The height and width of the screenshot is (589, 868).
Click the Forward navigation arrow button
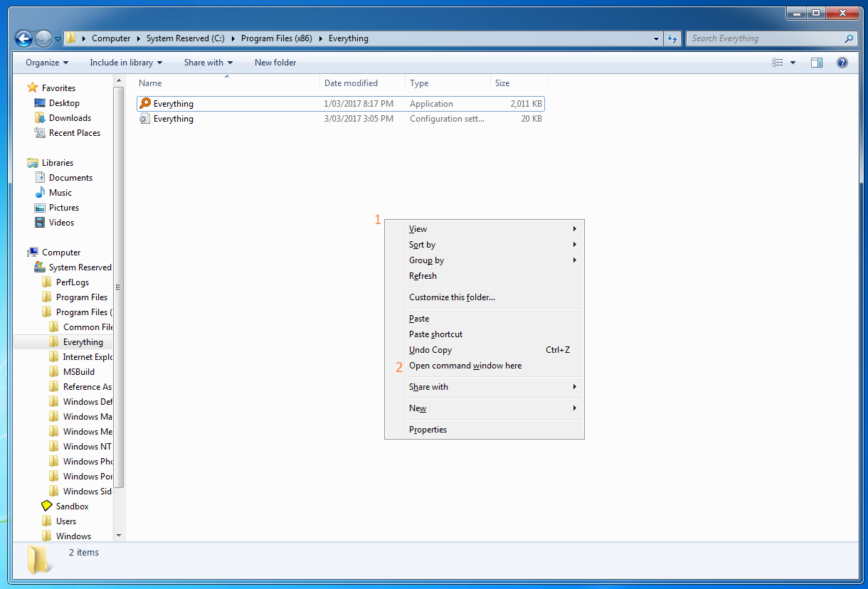coord(43,38)
